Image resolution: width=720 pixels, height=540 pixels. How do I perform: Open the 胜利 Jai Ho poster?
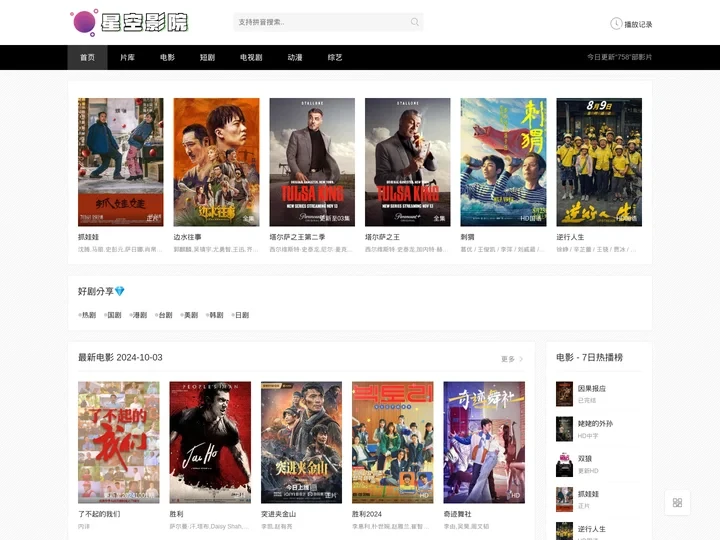[210, 442]
